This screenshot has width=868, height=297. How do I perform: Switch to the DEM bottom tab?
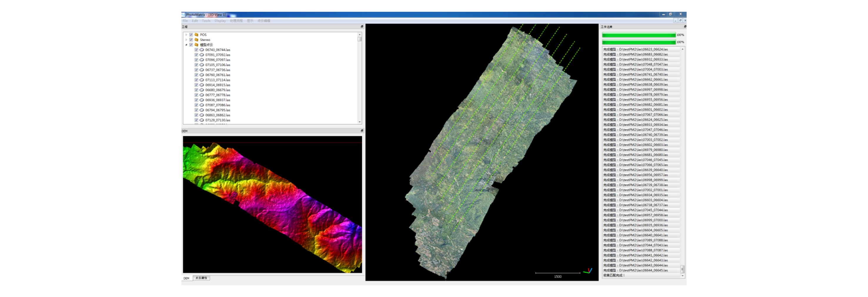tap(186, 278)
